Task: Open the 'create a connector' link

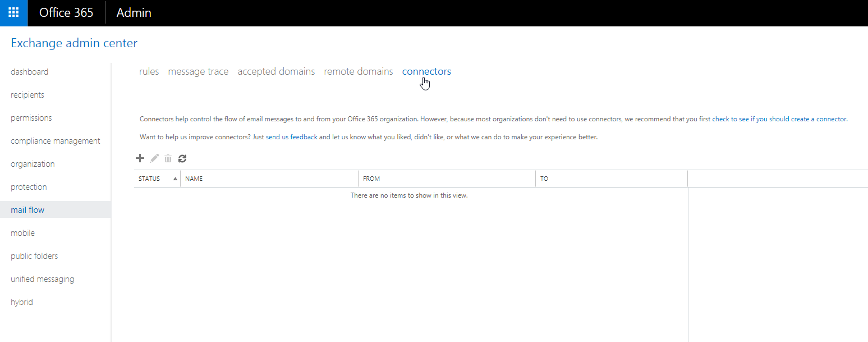Action: pos(818,118)
